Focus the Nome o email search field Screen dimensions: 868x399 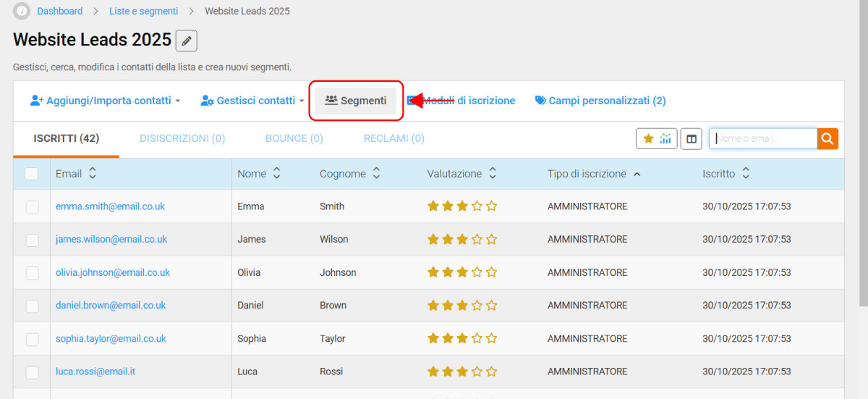[x=763, y=138]
